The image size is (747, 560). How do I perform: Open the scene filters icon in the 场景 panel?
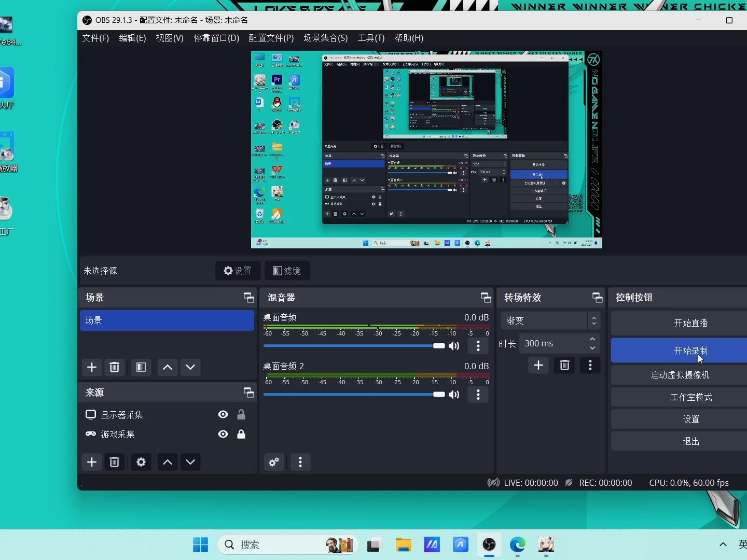141,367
